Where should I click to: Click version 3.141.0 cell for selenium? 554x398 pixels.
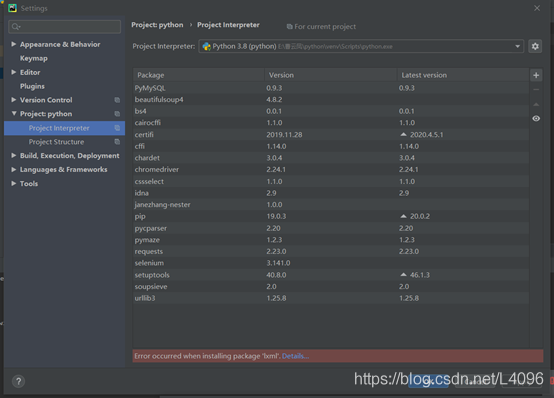pyautogui.click(x=278, y=263)
